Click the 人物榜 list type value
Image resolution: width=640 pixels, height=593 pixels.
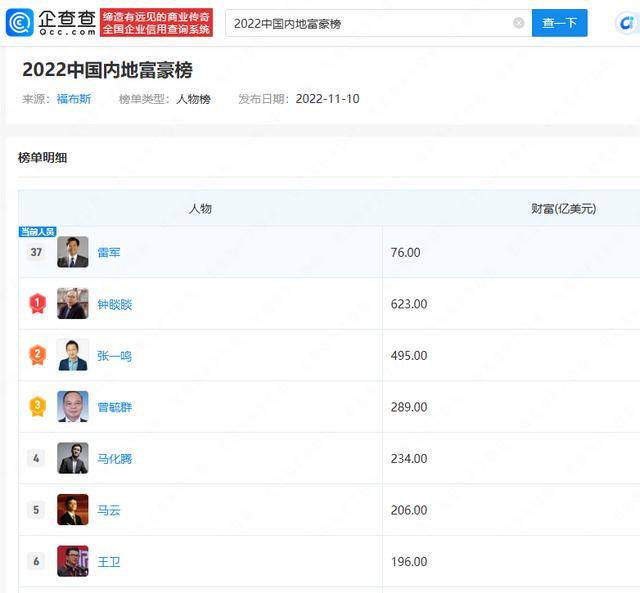[193, 99]
